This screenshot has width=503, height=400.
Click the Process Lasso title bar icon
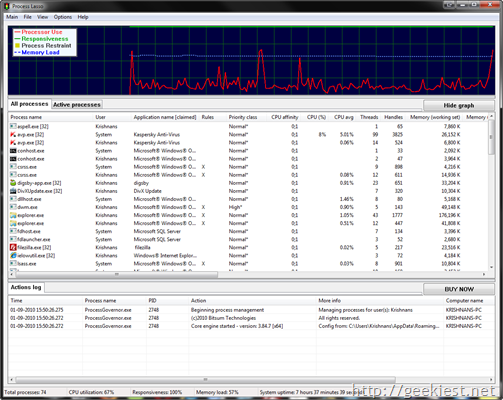point(7,6)
